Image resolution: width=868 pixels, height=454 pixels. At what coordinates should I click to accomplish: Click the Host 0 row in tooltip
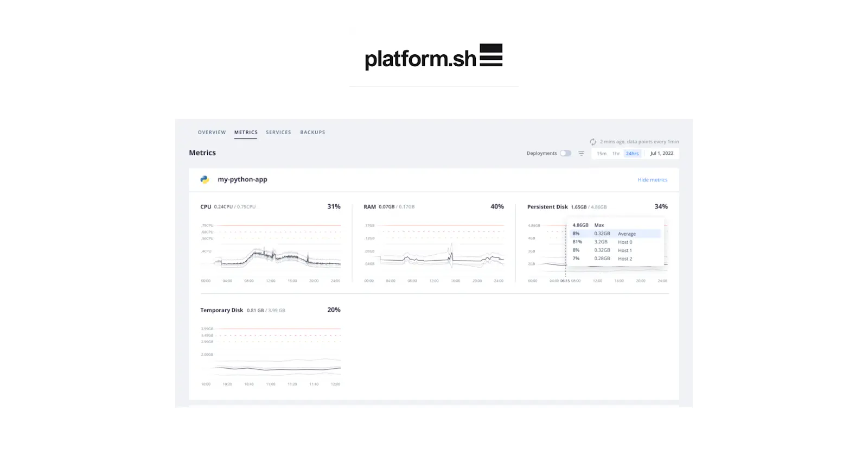click(616, 242)
